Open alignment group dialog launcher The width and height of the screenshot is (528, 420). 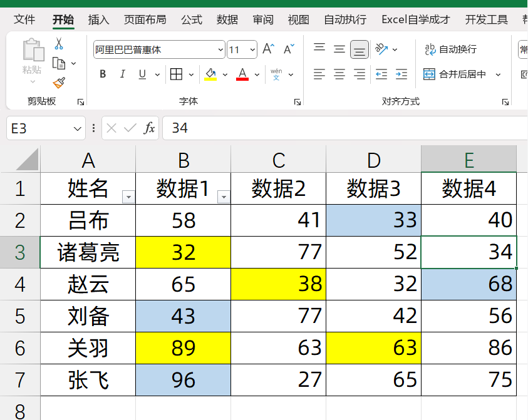pos(505,102)
